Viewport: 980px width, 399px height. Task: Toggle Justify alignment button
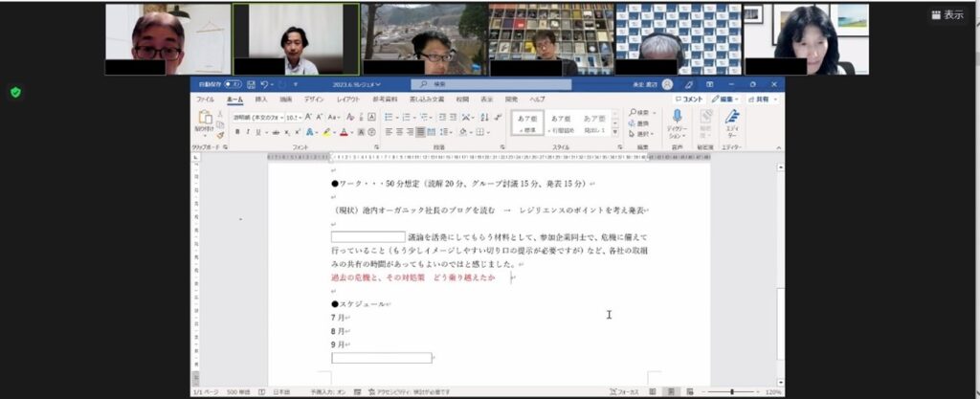tap(421, 132)
